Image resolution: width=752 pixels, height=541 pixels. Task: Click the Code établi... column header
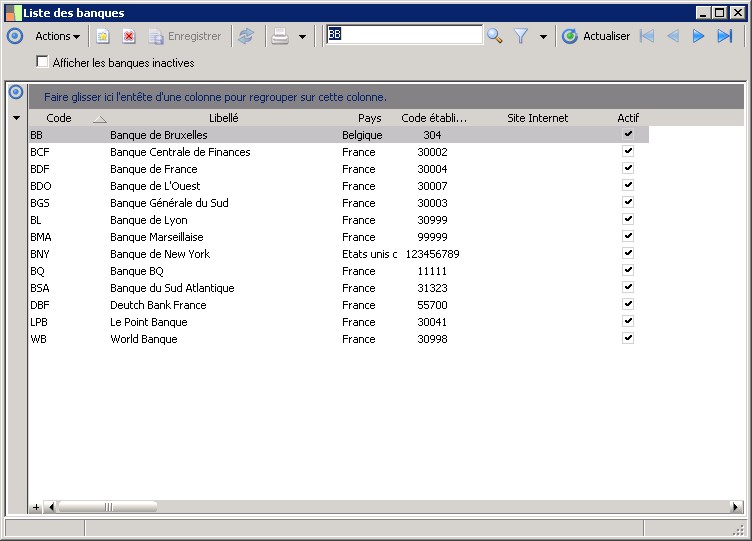[434, 118]
